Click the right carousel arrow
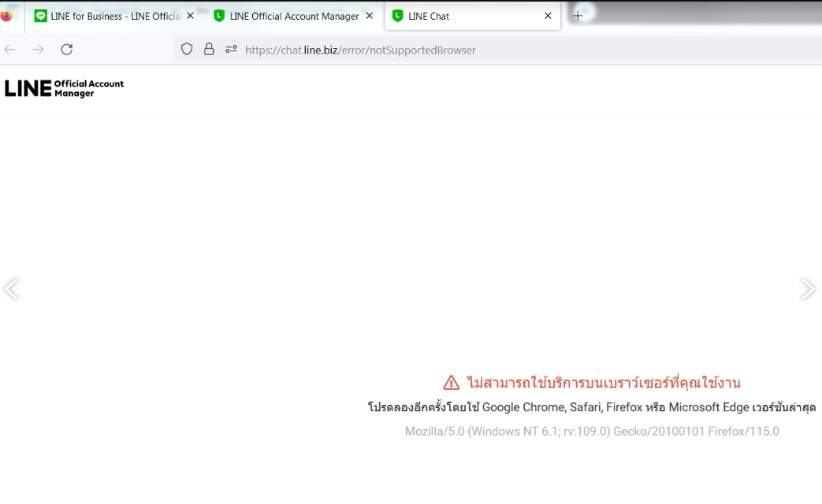This screenshot has height=504, width=822. 808,289
